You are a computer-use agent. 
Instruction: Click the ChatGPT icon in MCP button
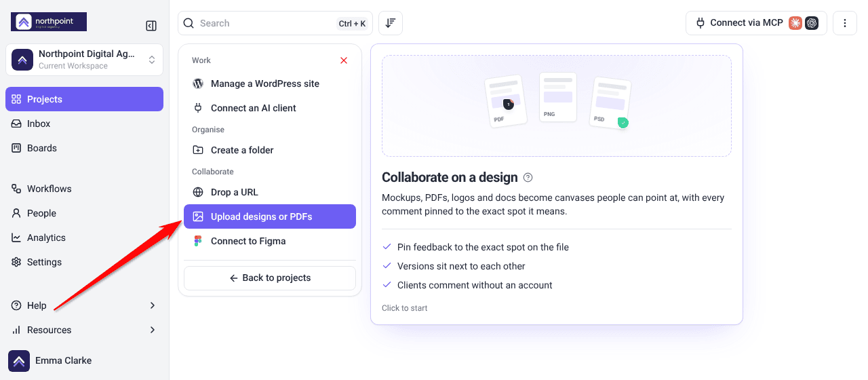(x=812, y=23)
